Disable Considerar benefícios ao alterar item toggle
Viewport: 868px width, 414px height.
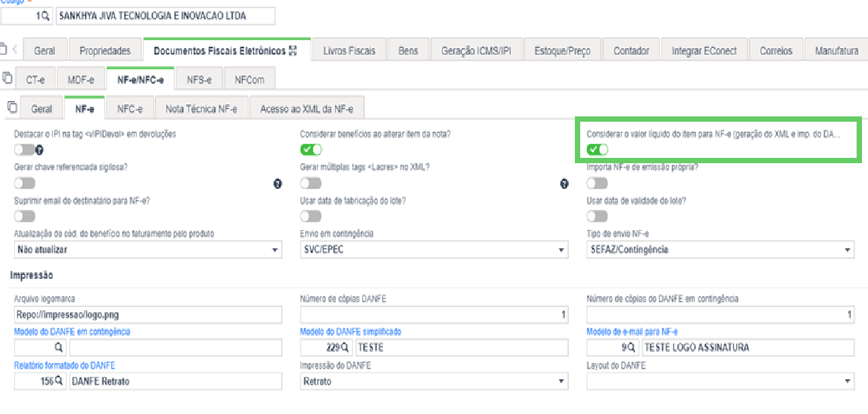click(x=311, y=150)
